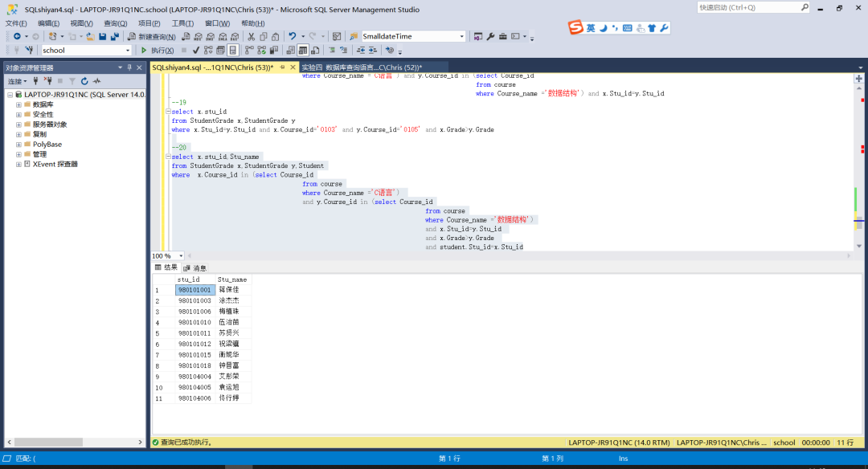The width and height of the screenshot is (868, 469).
Task: Click the connect plug icon in Object Explorer
Action: click(x=35, y=81)
